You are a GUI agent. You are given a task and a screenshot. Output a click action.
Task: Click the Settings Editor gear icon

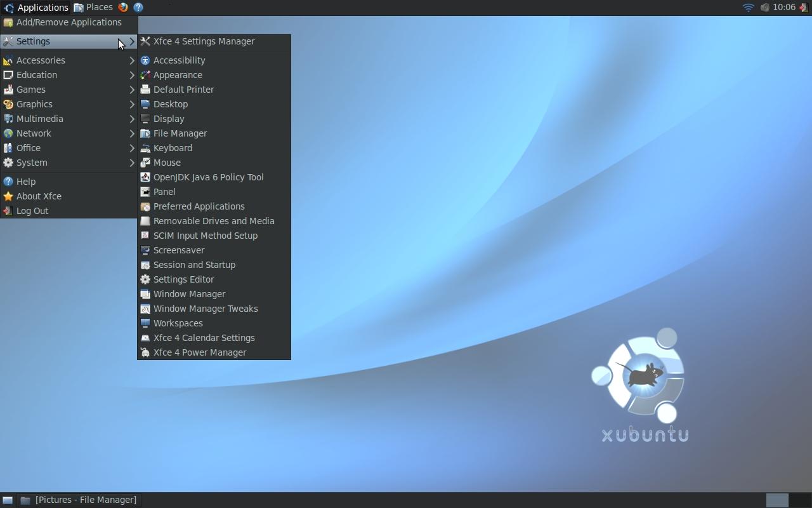tap(145, 279)
